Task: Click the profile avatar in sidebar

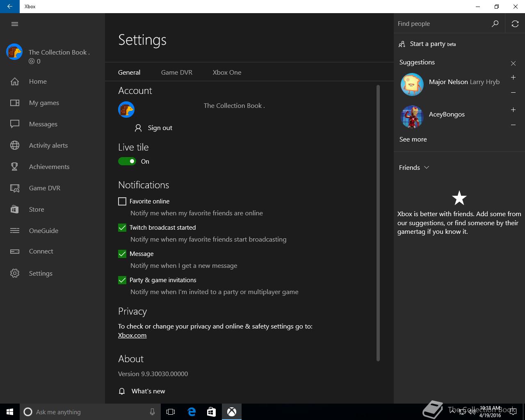Action: 14,52
